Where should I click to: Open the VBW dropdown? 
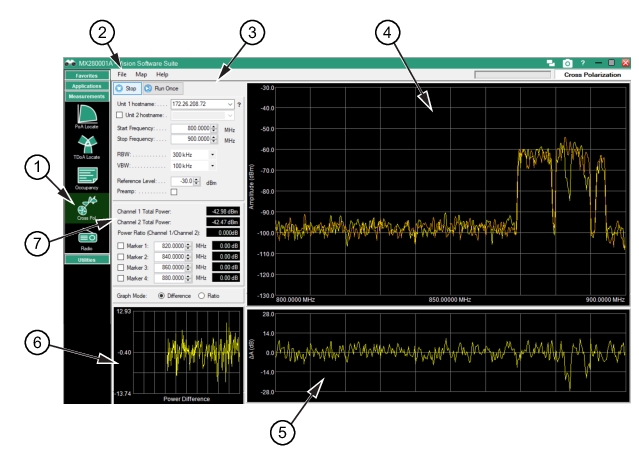pos(212,166)
